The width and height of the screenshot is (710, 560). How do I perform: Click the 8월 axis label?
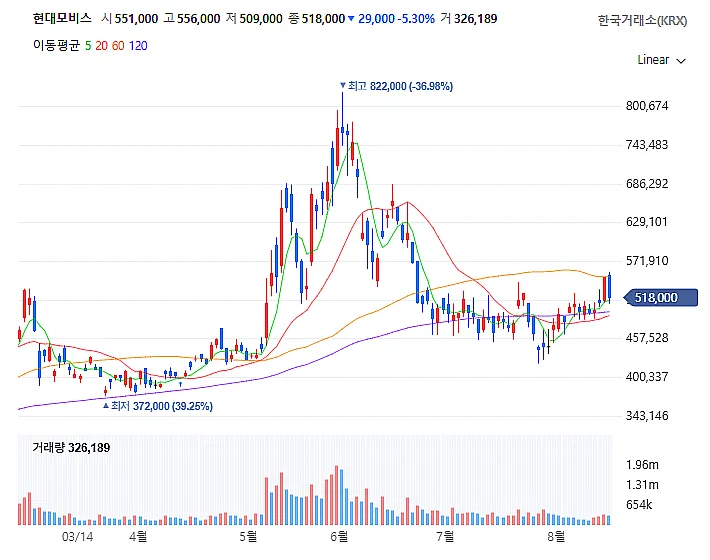pyautogui.click(x=556, y=537)
